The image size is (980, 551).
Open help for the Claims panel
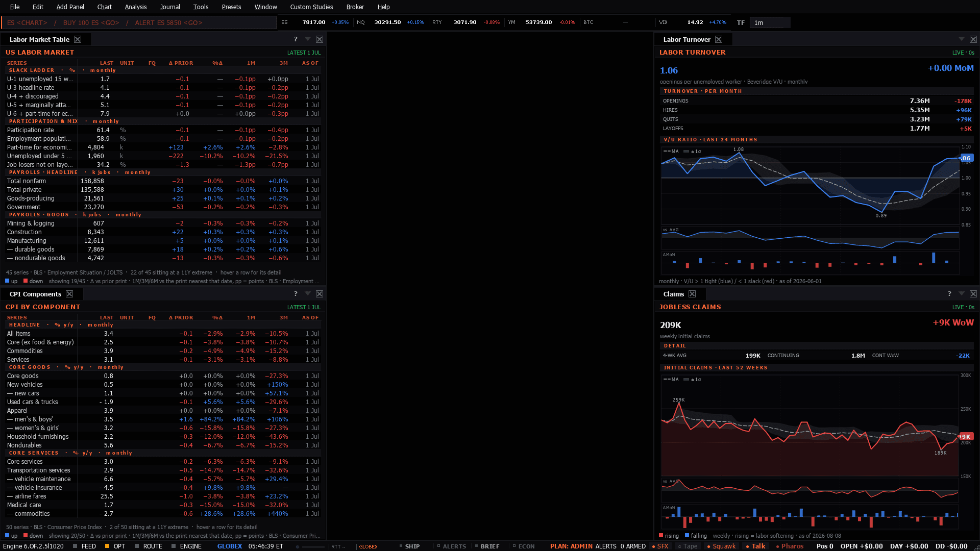click(x=949, y=294)
